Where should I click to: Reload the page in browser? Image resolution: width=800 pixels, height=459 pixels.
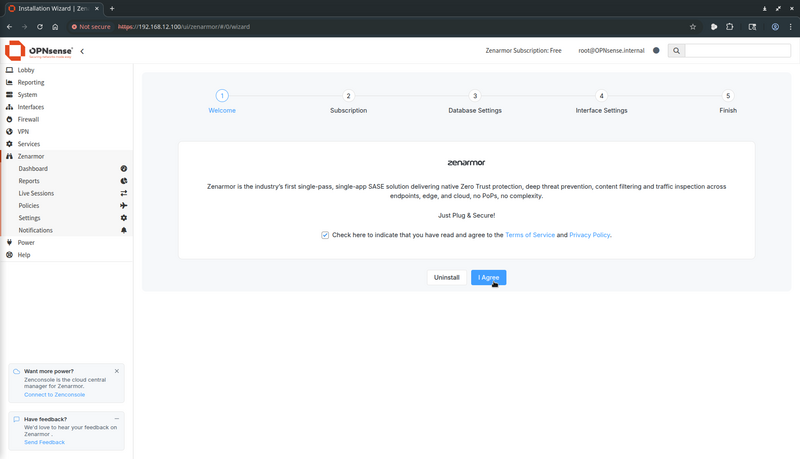[x=40, y=27]
